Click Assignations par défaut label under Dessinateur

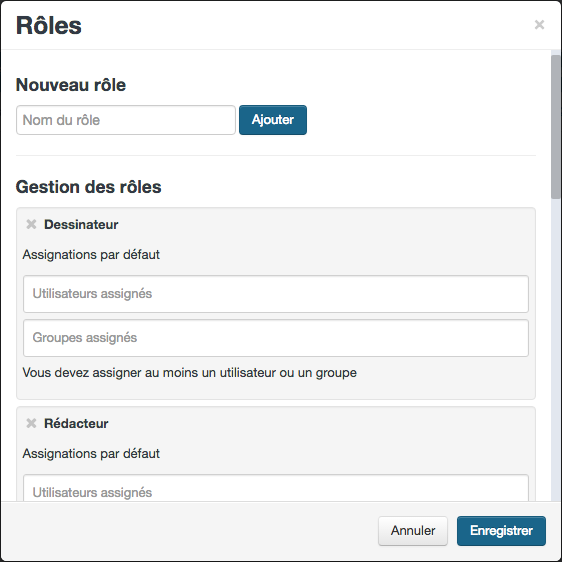click(91, 255)
